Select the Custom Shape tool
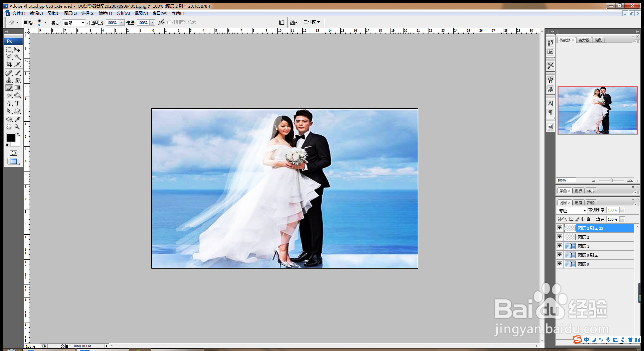The image size is (644, 351). point(18,111)
